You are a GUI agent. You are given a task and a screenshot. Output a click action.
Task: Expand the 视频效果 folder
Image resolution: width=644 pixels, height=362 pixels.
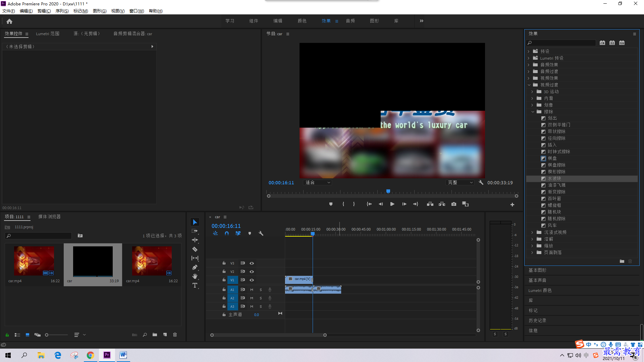(x=529, y=78)
